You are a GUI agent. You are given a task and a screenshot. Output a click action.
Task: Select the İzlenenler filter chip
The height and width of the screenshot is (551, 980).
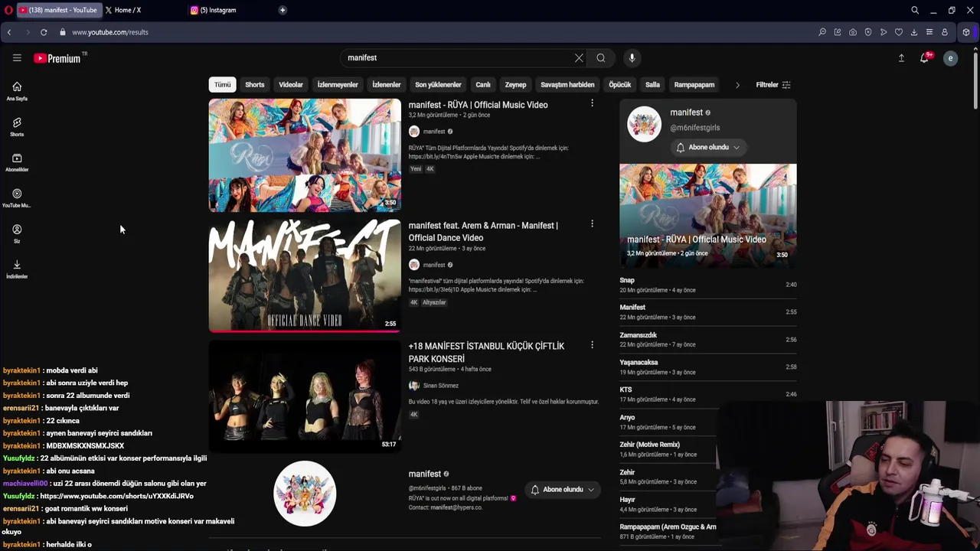tap(387, 85)
